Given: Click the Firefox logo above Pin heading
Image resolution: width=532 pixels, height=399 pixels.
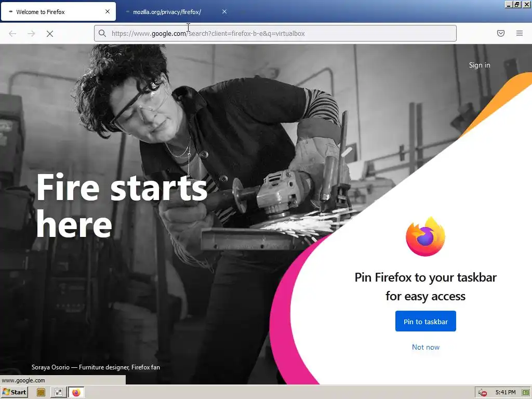Looking at the screenshot, I should (x=425, y=236).
